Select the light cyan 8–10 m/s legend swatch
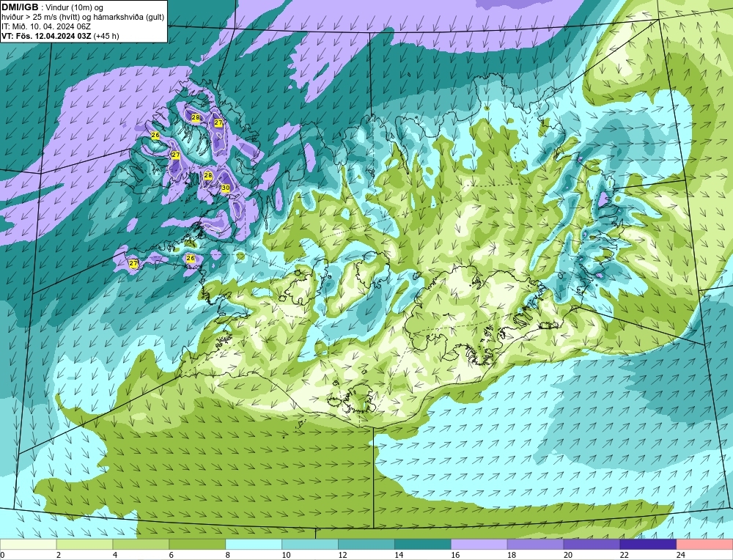 (x=254, y=545)
